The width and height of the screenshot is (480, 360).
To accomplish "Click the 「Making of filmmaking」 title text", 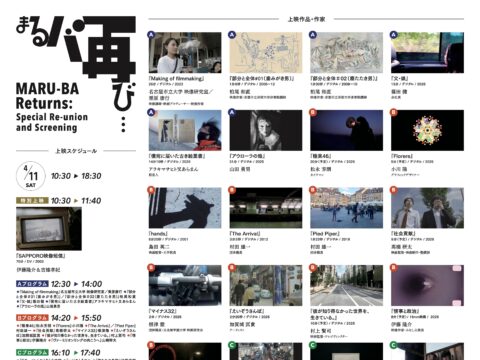I will click(176, 79).
